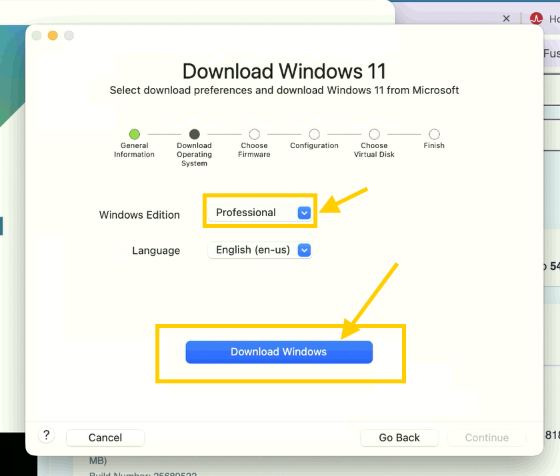Click the Language label

coord(156,251)
